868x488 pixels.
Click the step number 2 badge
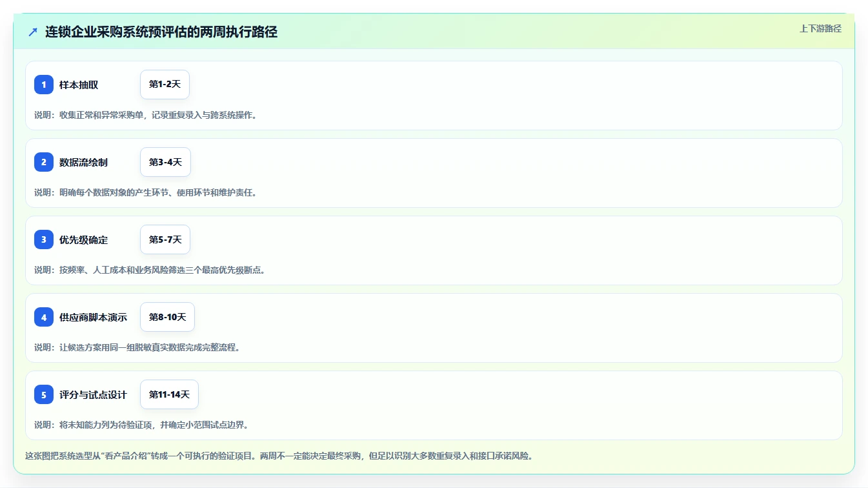point(44,162)
